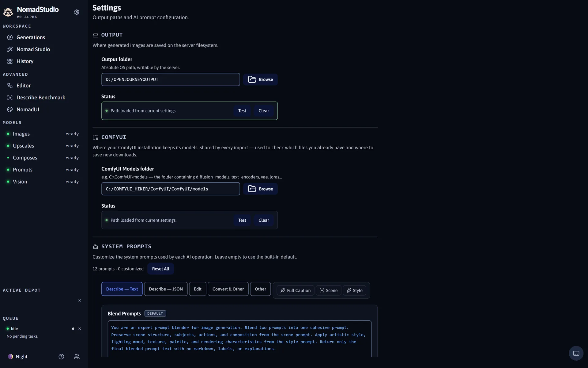
Task: Select the Vision model entry
Action: coord(43,182)
